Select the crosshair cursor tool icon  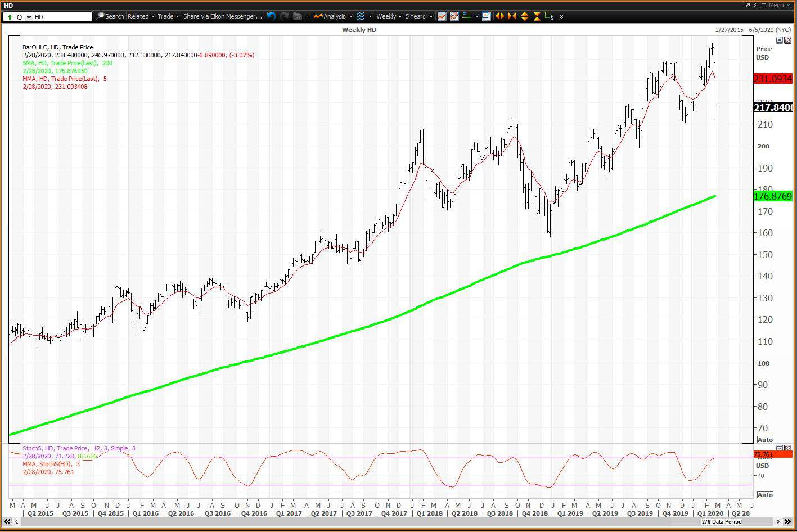467,16
